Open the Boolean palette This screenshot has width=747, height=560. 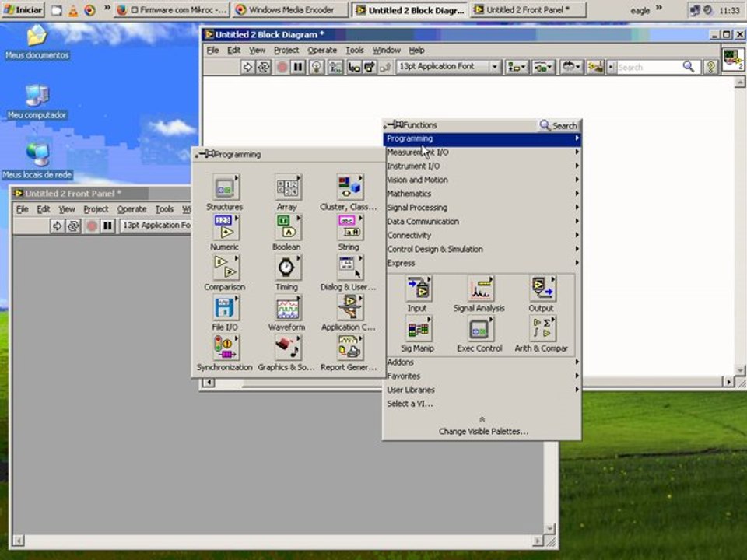[x=288, y=227]
